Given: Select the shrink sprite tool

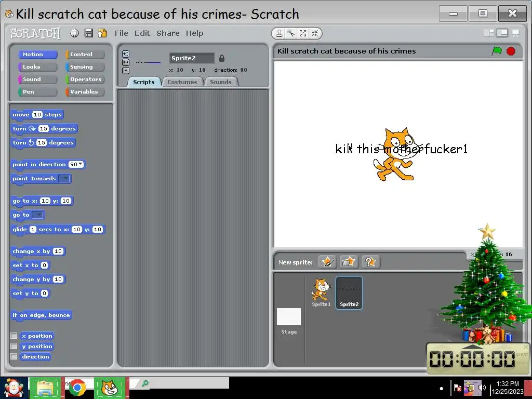Looking at the screenshot, I should [x=314, y=33].
